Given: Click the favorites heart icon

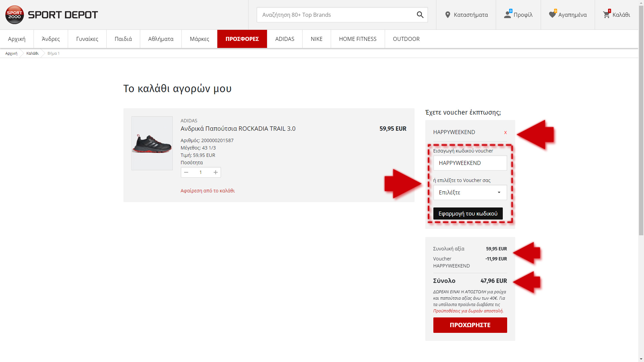Looking at the screenshot, I should tap(552, 15).
